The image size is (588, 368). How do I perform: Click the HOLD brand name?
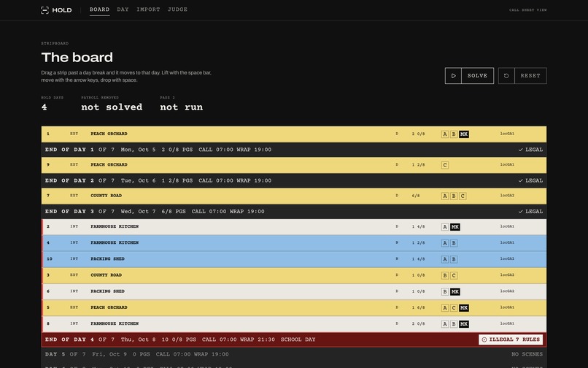pyautogui.click(x=62, y=10)
